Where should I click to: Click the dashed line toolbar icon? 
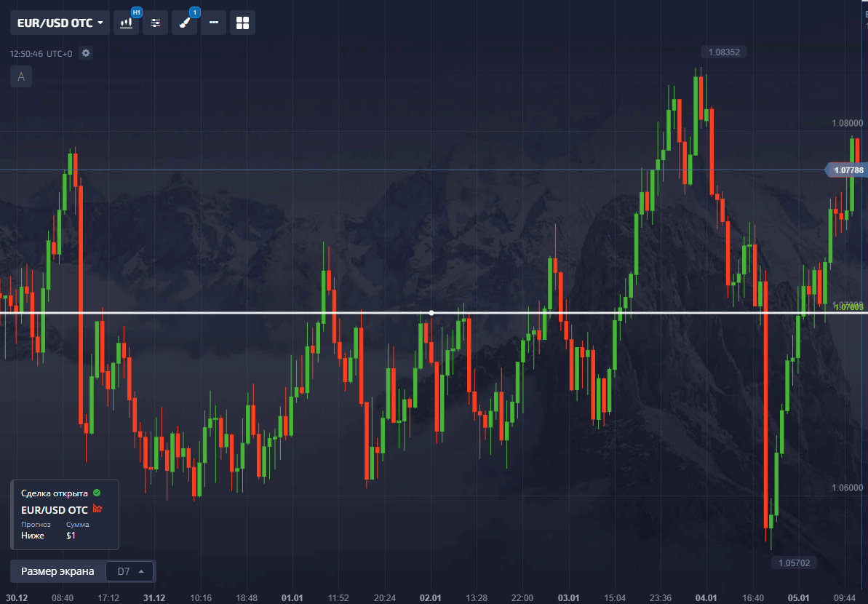[x=213, y=23]
